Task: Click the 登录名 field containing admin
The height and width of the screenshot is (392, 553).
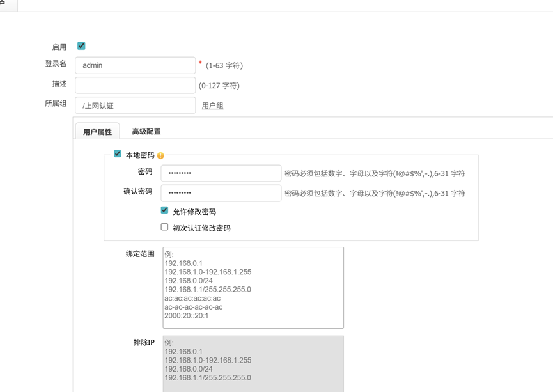Action: pos(136,65)
